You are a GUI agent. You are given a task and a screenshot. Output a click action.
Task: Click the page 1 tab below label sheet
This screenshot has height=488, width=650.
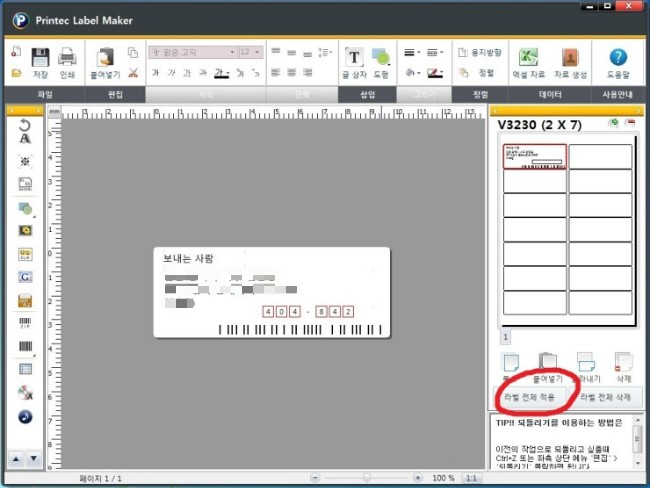pyautogui.click(x=505, y=337)
